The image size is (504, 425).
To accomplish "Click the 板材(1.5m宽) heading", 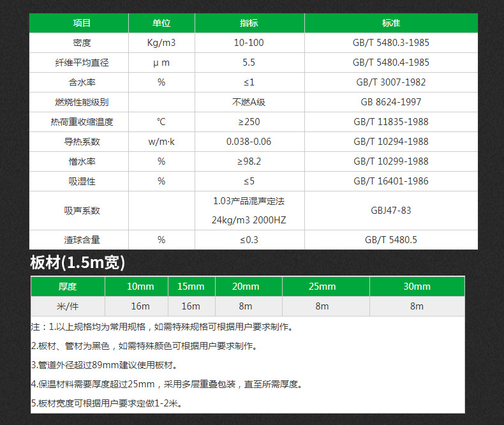I will point(77,263).
